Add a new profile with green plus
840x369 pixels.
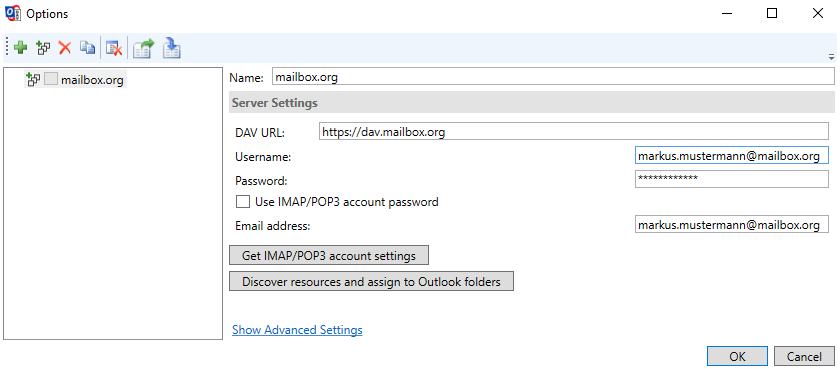21,48
